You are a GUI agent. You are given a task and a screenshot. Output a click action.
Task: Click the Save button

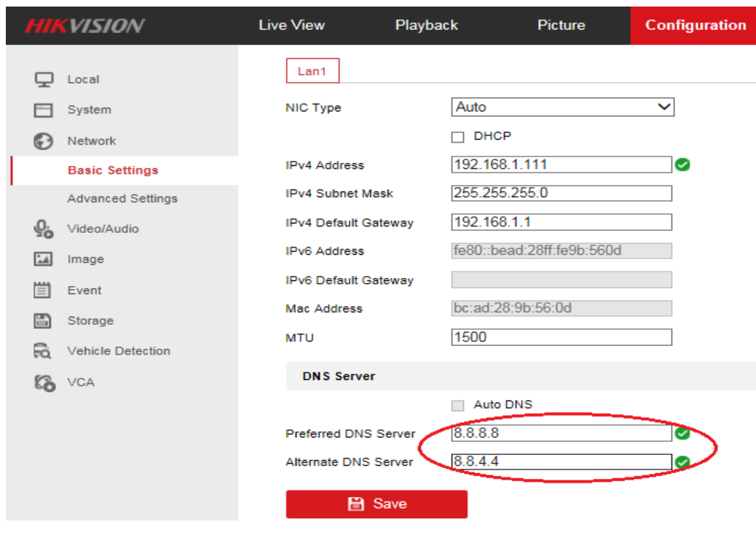[x=377, y=504]
